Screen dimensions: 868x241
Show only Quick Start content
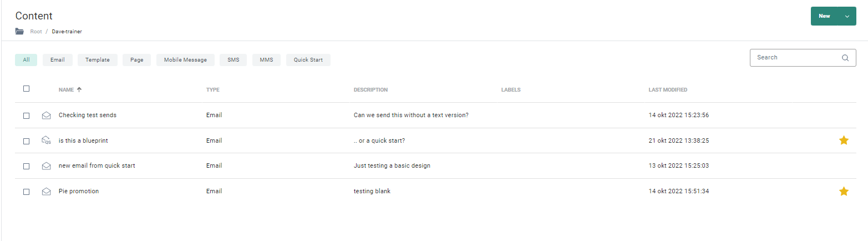(x=308, y=60)
